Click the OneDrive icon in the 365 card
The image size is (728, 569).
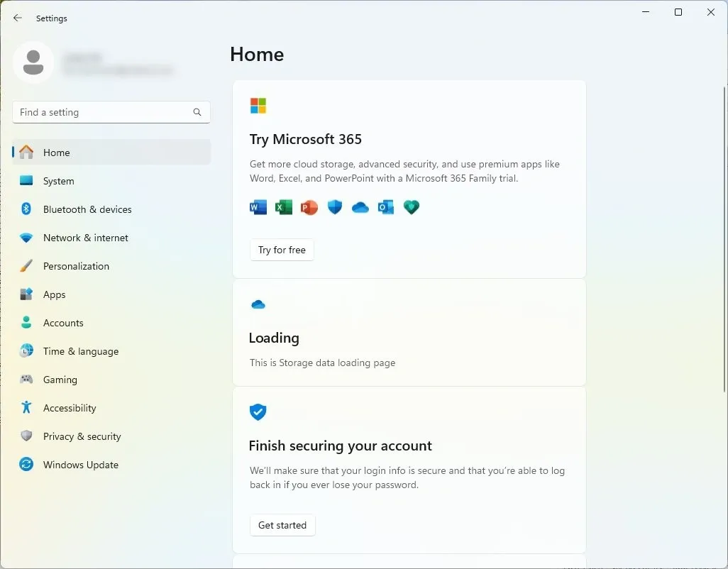click(x=360, y=207)
